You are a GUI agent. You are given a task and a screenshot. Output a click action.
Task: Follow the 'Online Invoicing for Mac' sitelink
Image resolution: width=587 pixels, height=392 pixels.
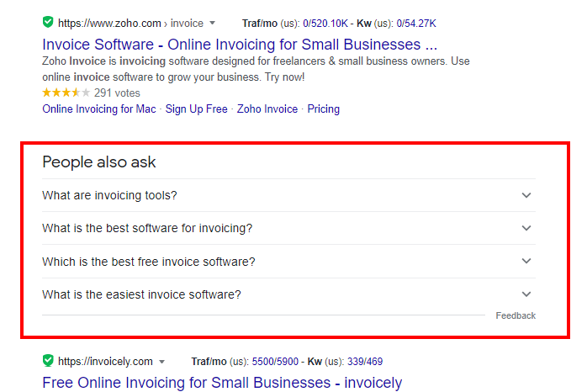tap(99, 109)
